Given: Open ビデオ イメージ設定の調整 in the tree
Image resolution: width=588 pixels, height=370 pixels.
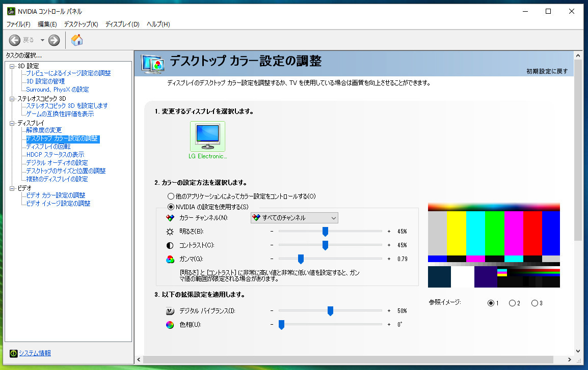Looking at the screenshot, I should click(x=58, y=204).
